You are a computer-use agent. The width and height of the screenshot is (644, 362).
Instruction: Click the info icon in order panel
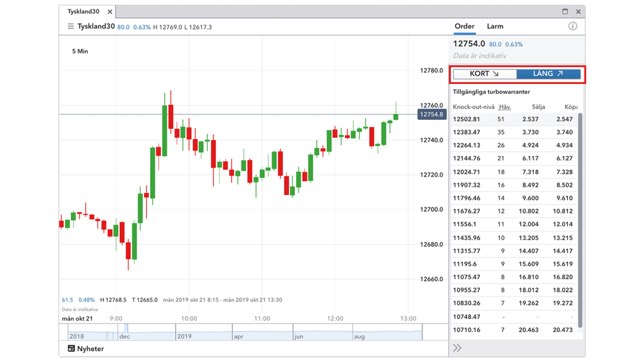pos(573,26)
